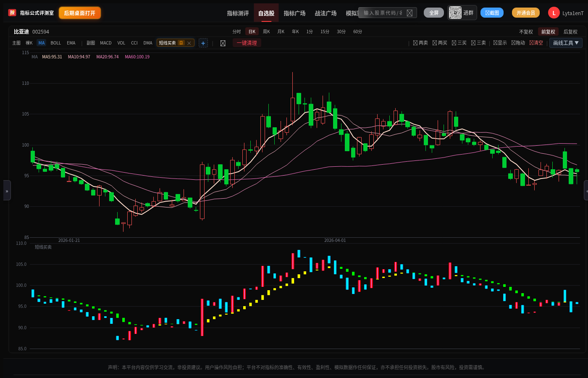Toggle the 三买 signal marker
Screen dimensions: 588x378
(x=459, y=43)
